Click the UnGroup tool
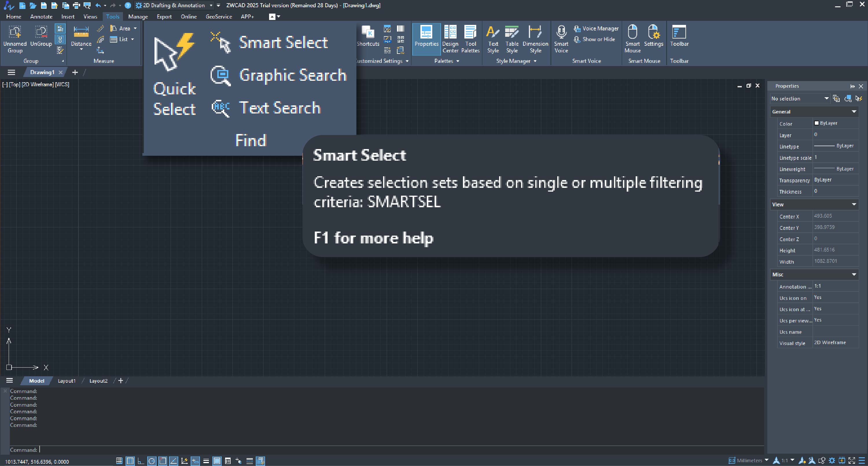The height and width of the screenshot is (466, 868). tap(41, 36)
